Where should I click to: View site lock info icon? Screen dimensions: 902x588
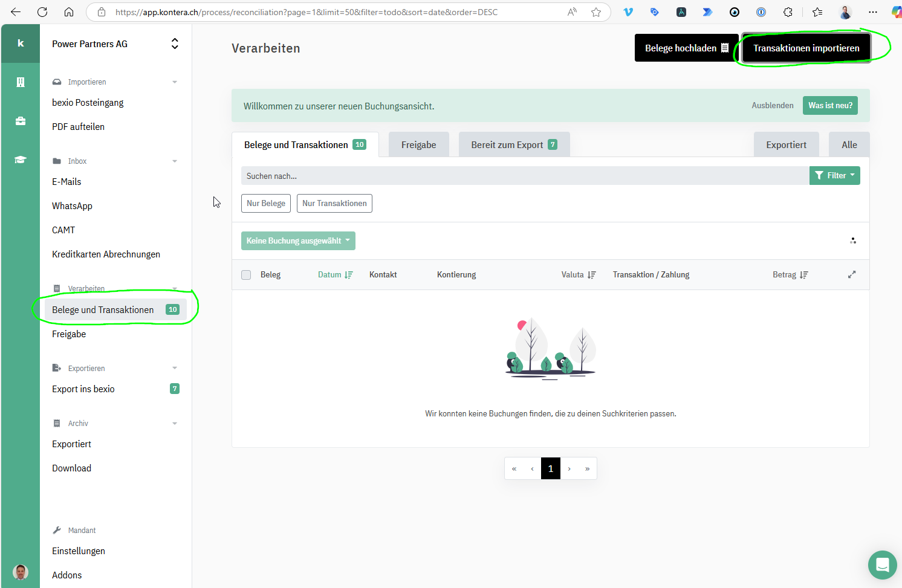(102, 12)
